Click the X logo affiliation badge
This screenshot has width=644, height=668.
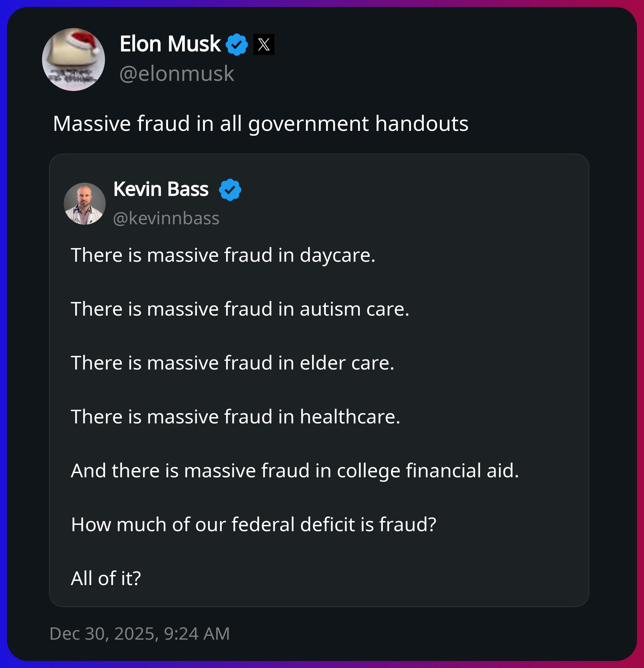pyautogui.click(x=264, y=44)
